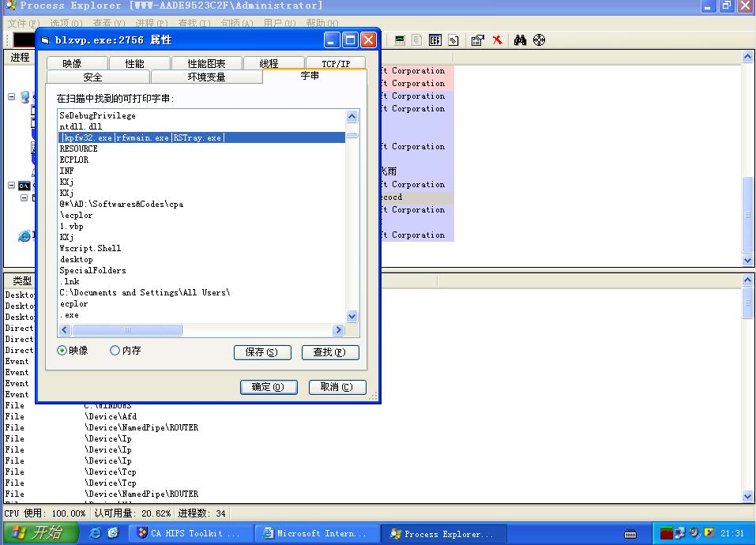Click the 进程 column header
Viewport: 756px width, 545px height.
coord(21,58)
